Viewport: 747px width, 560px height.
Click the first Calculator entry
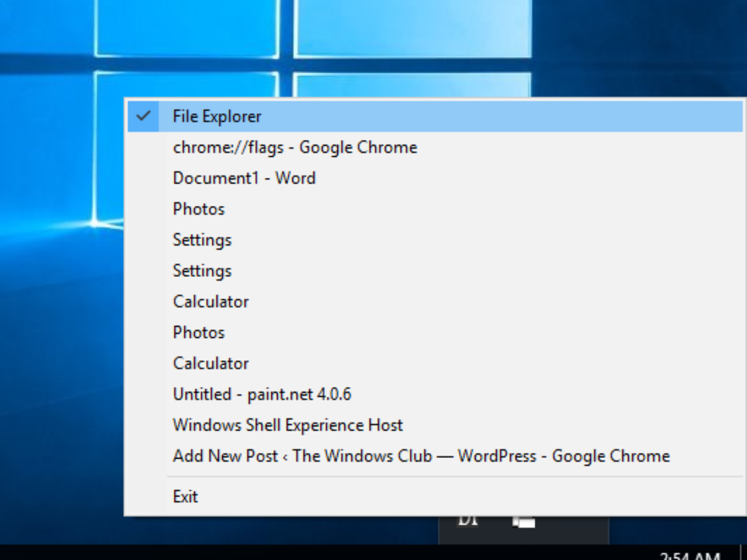pyautogui.click(x=210, y=302)
